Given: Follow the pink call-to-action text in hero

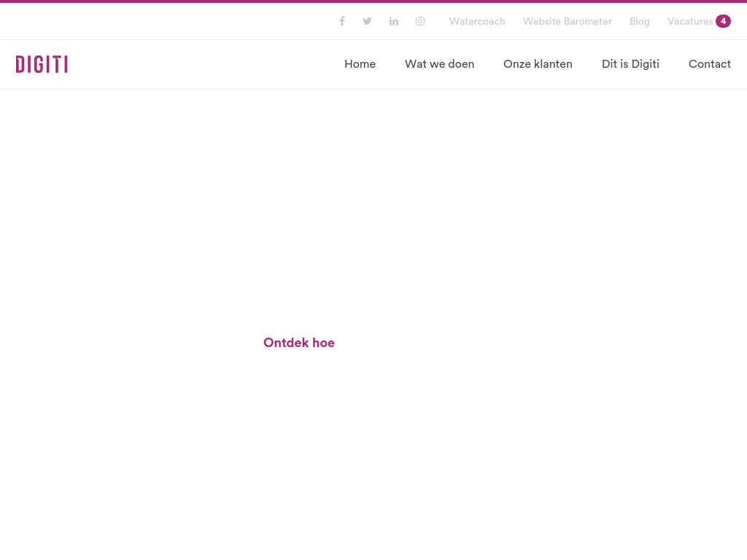Looking at the screenshot, I should (298, 343).
